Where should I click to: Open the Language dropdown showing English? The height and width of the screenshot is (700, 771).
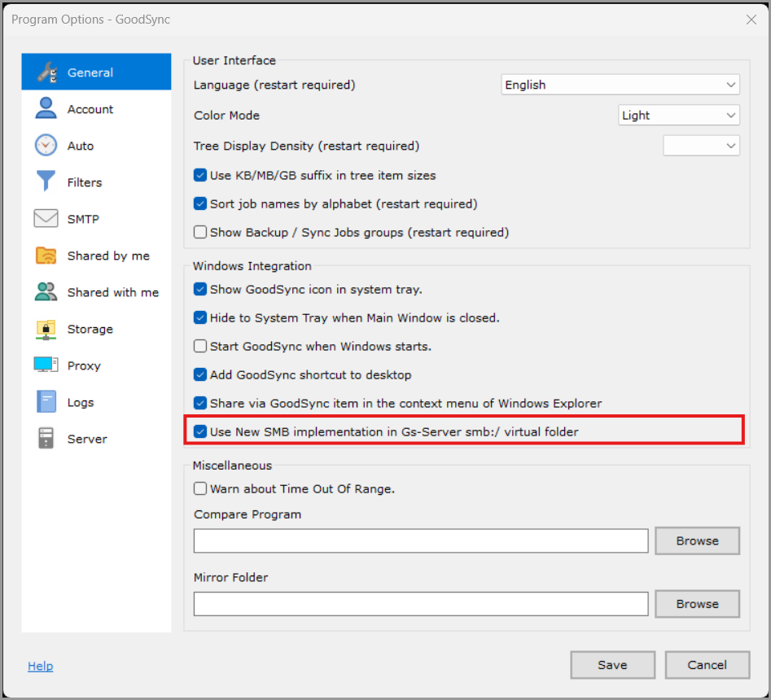(x=620, y=85)
